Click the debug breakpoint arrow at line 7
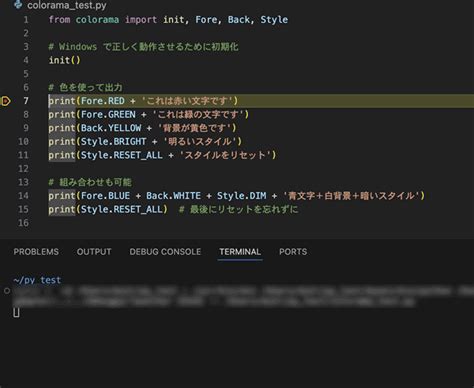Image resolution: width=474 pixels, height=388 pixels. point(6,101)
